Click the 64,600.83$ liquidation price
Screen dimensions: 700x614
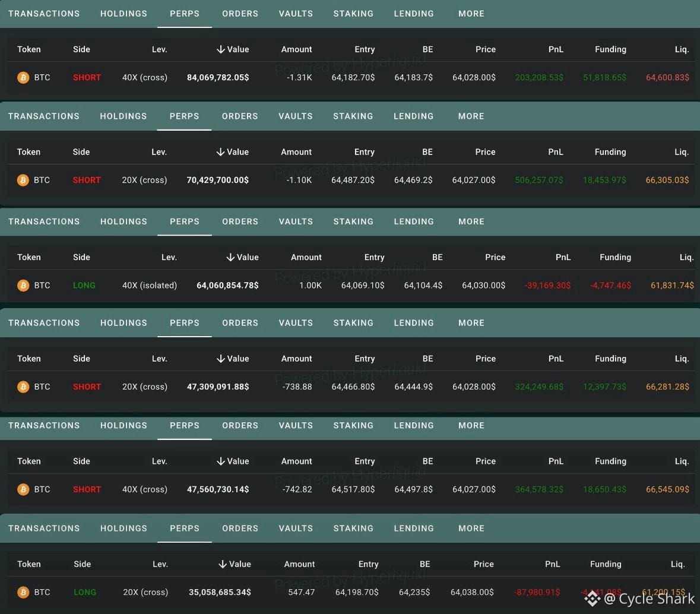pos(667,78)
